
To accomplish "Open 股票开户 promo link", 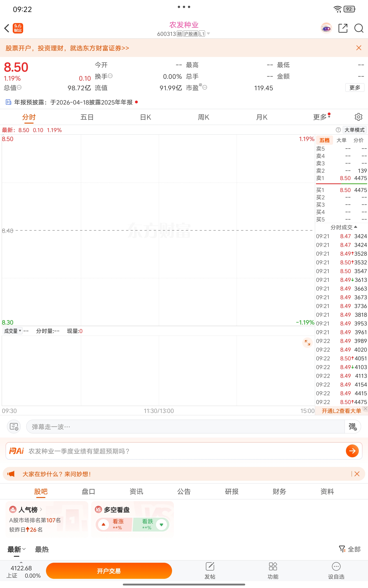I will tap(67, 48).
